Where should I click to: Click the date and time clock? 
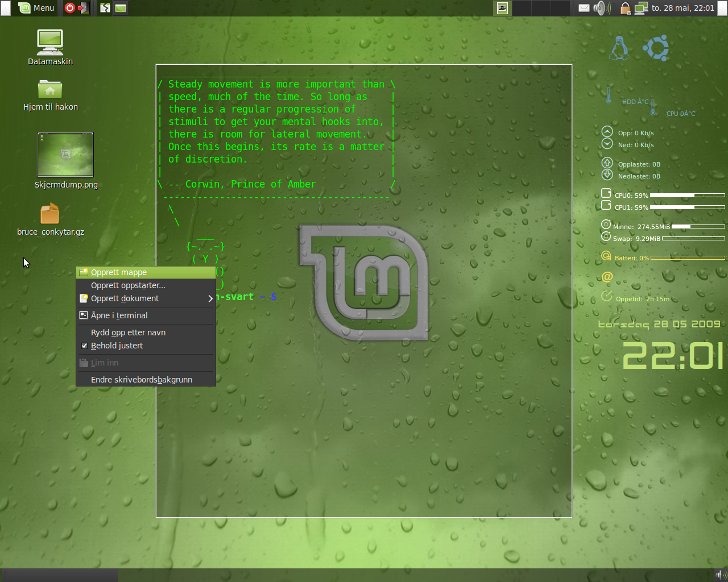(x=682, y=8)
